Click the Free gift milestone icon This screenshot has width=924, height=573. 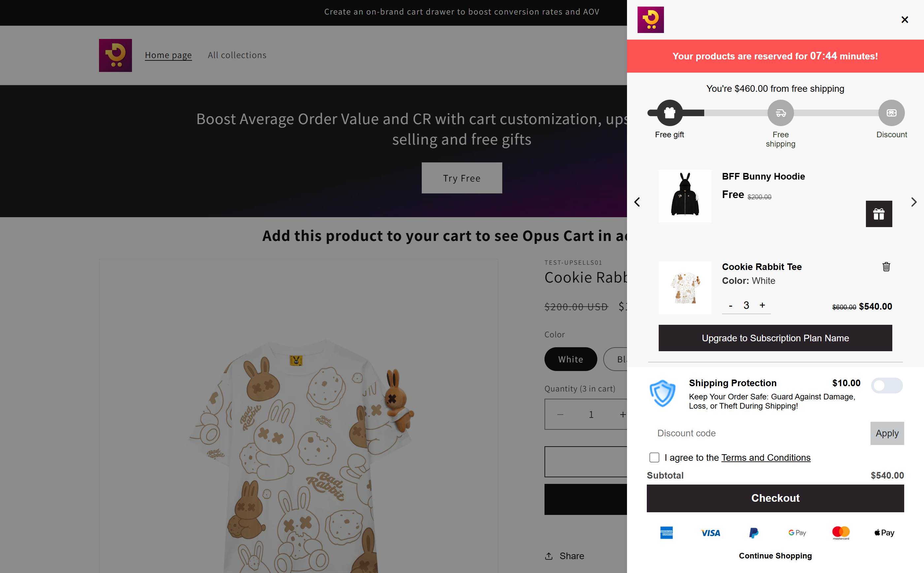pyautogui.click(x=670, y=113)
